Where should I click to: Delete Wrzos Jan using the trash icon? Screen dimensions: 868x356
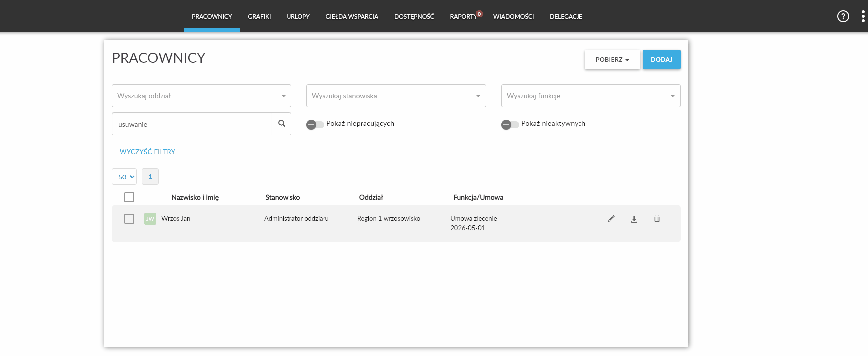(x=657, y=219)
